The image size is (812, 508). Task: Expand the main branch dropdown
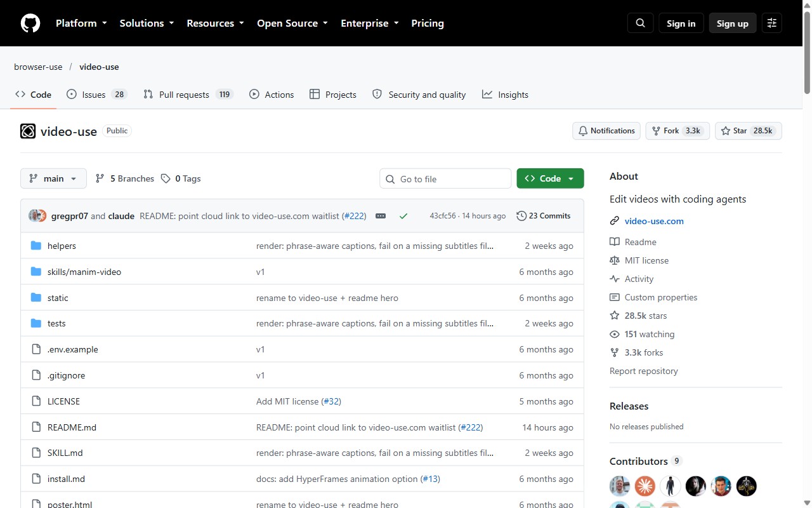53,178
